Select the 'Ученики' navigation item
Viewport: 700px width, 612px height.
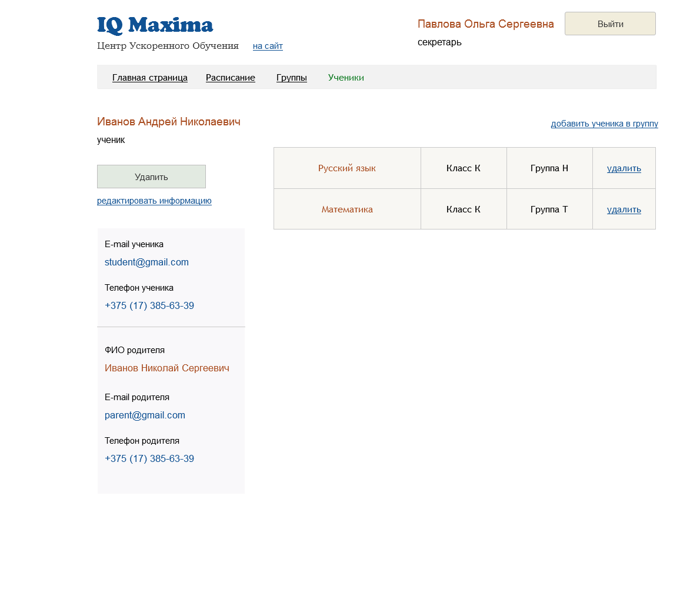point(346,78)
